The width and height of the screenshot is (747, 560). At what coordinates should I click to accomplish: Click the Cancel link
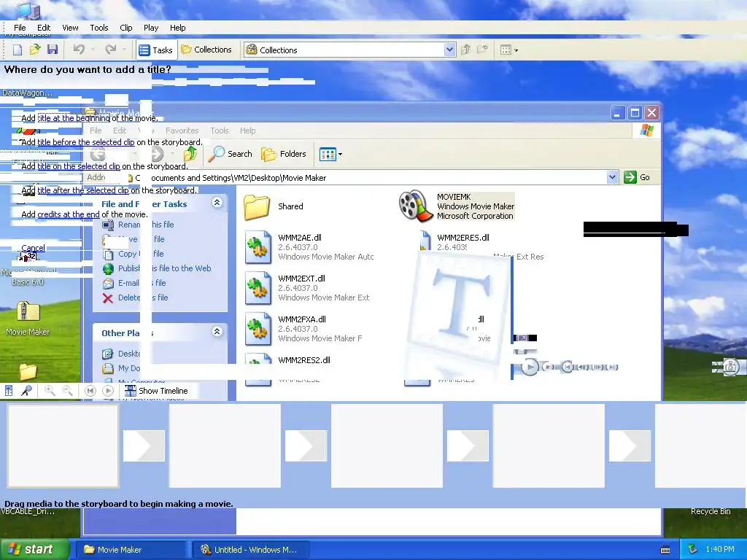click(x=34, y=248)
